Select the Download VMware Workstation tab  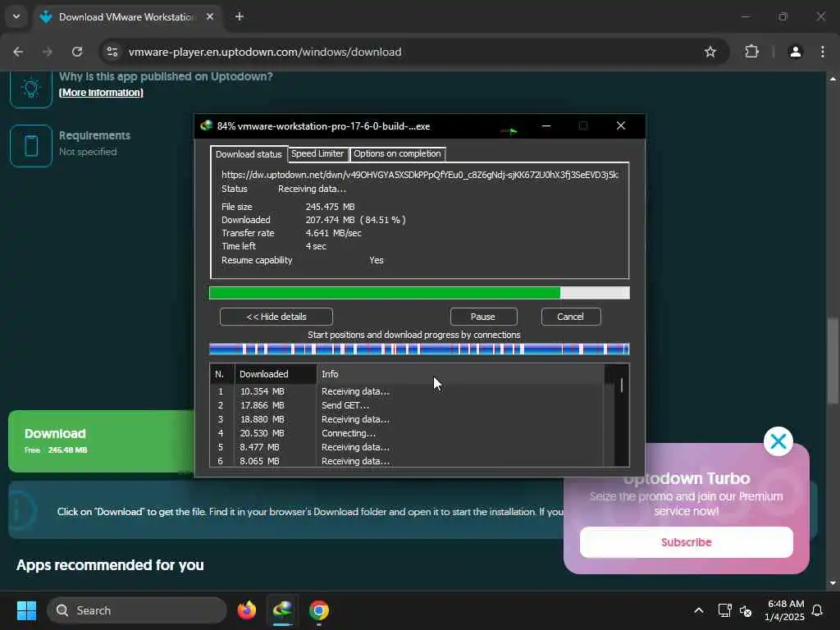129,17
